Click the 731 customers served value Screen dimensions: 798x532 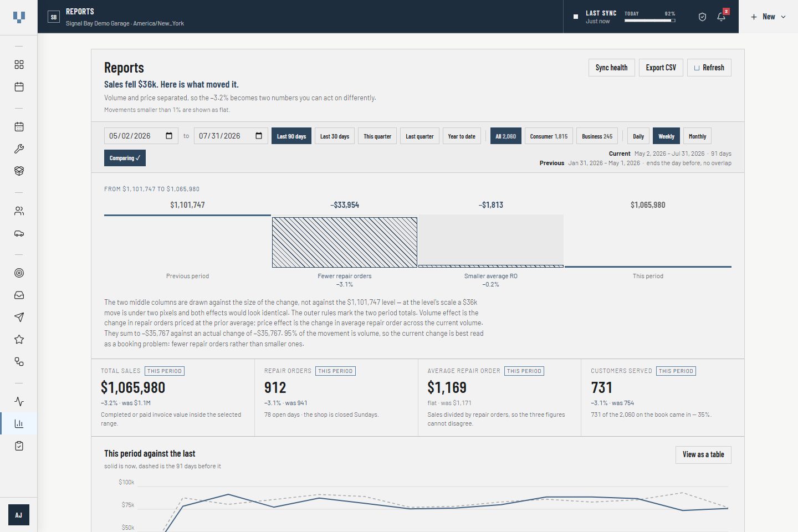pyautogui.click(x=602, y=387)
